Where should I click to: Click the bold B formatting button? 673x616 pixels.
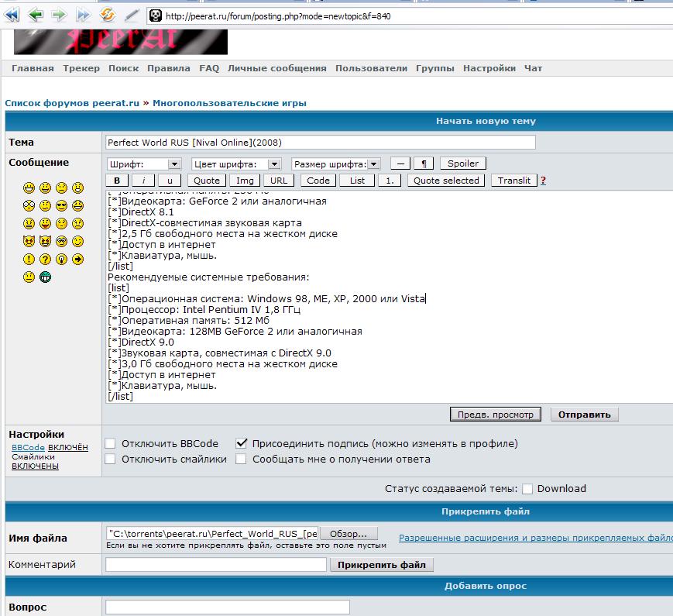pos(117,181)
